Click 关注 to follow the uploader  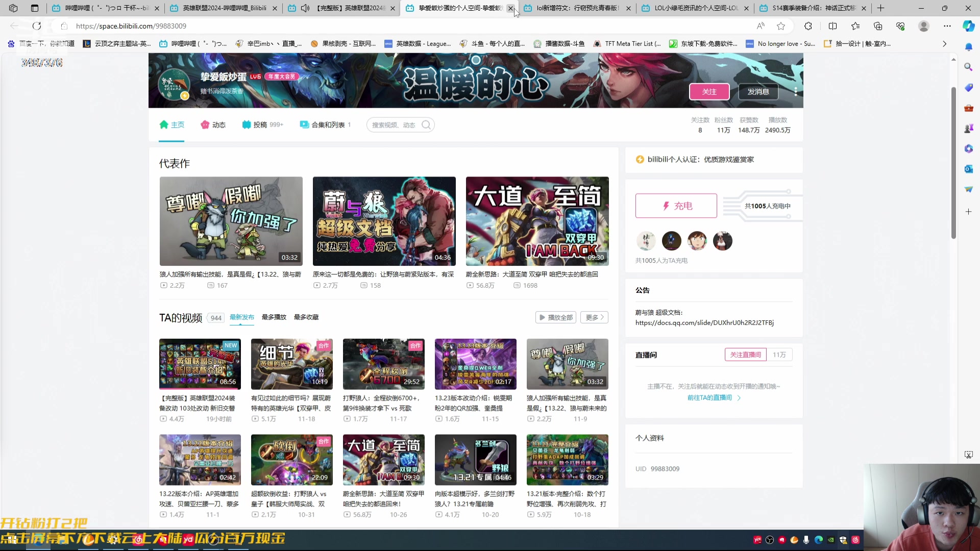pyautogui.click(x=709, y=92)
